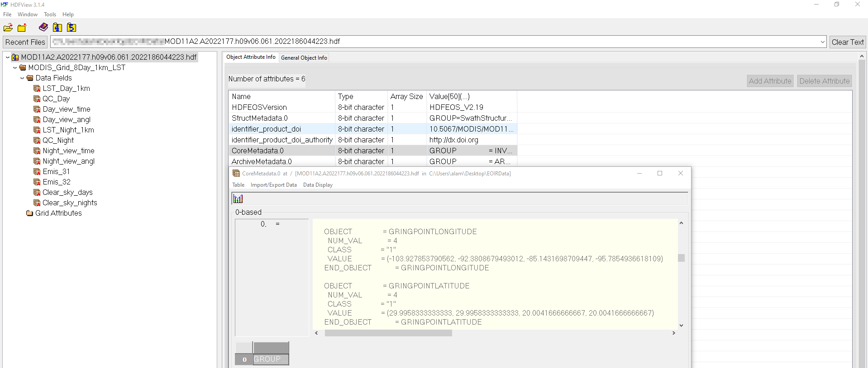The height and width of the screenshot is (368, 868).
Task: Open the recent files path dropdown
Action: click(822, 42)
